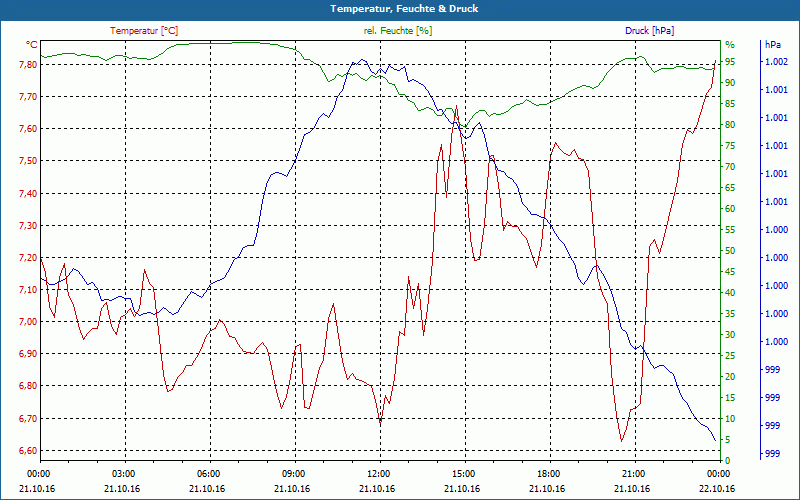The image size is (800, 500).
Task: Select the green 'rel. Feuchte [%]' legend label
Action: (x=397, y=31)
